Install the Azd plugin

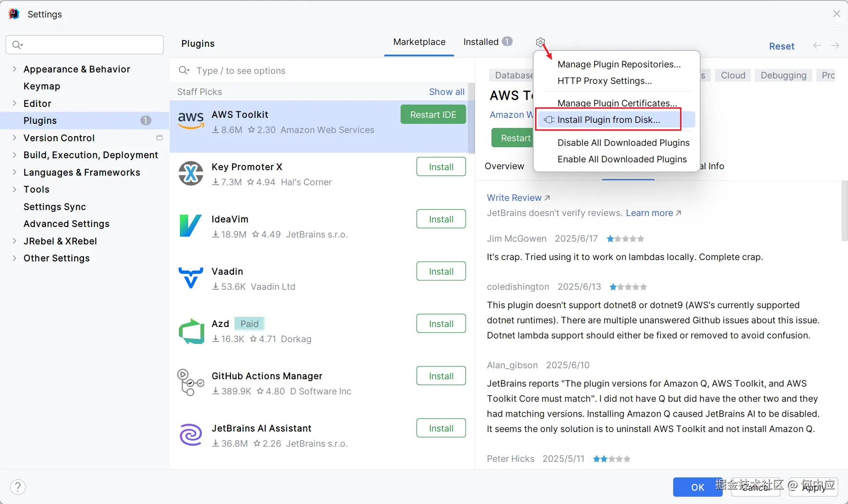point(441,324)
